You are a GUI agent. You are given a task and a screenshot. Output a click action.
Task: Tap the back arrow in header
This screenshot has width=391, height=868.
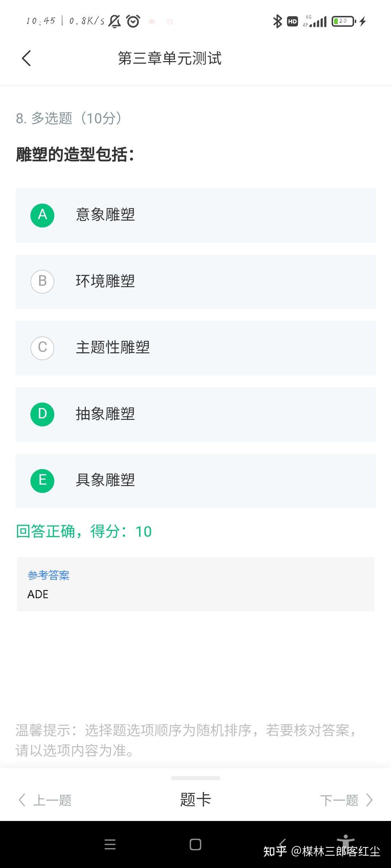pos(26,58)
